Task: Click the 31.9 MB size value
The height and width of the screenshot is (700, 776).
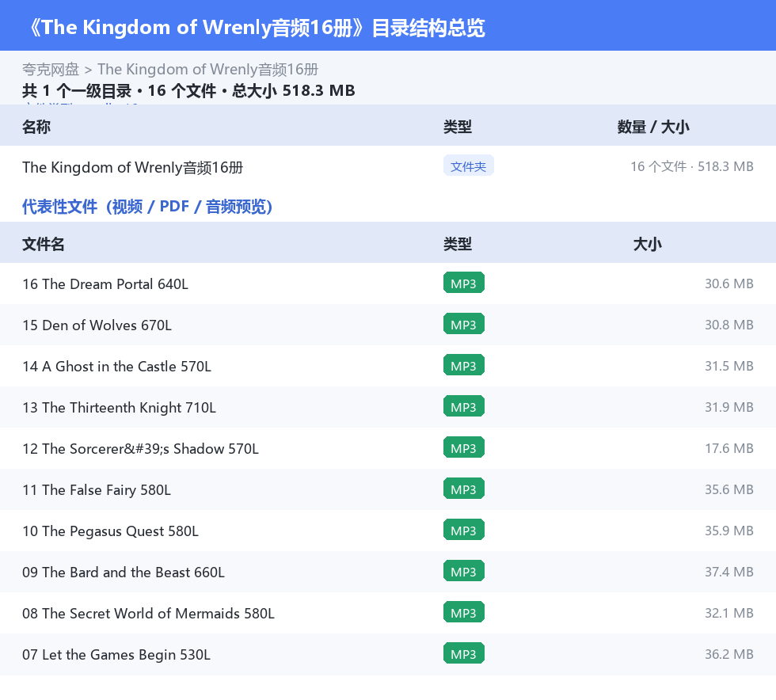Action: coord(729,407)
